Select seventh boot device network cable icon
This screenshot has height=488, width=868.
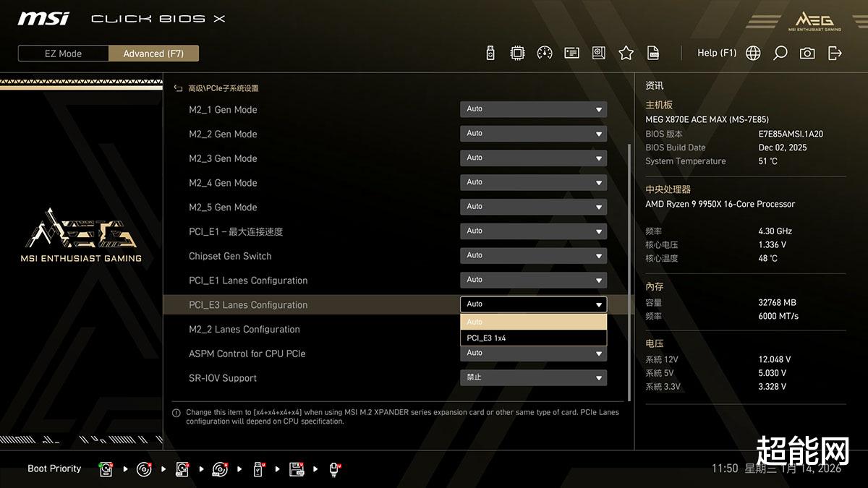point(335,469)
